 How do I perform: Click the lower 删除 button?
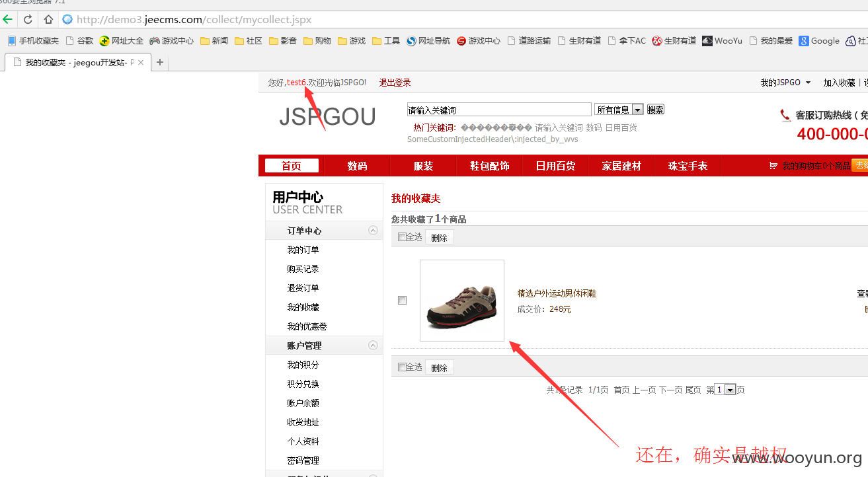coord(439,368)
